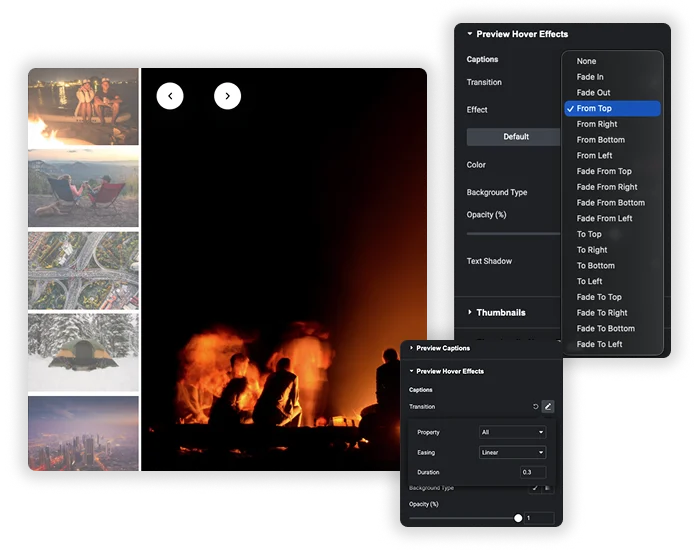Click the Easing label

tap(426, 452)
